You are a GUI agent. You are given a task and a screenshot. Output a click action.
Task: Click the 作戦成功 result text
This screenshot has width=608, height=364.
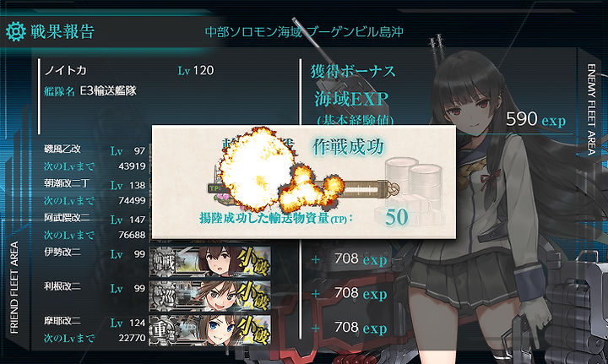click(x=348, y=147)
